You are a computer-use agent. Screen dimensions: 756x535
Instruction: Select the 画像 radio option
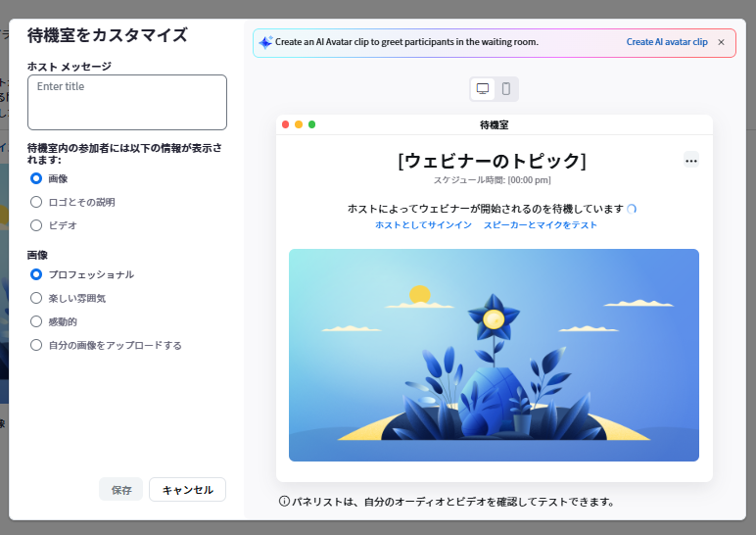(36, 178)
